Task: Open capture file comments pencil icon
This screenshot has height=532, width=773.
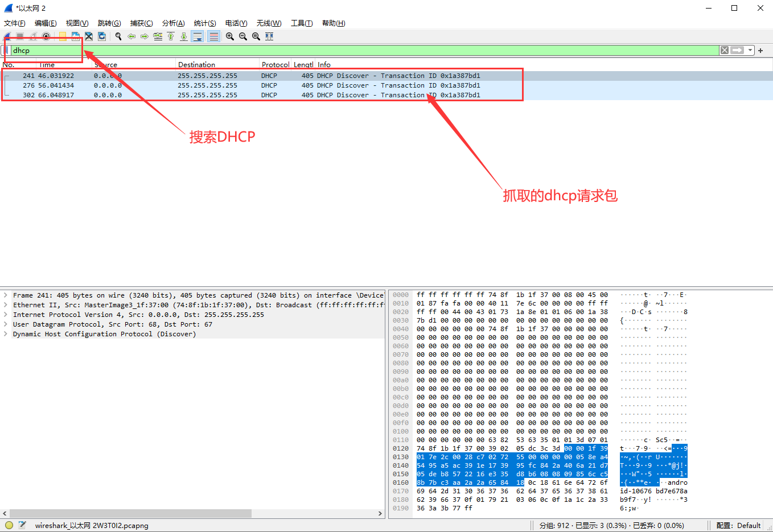Action: coord(22,525)
